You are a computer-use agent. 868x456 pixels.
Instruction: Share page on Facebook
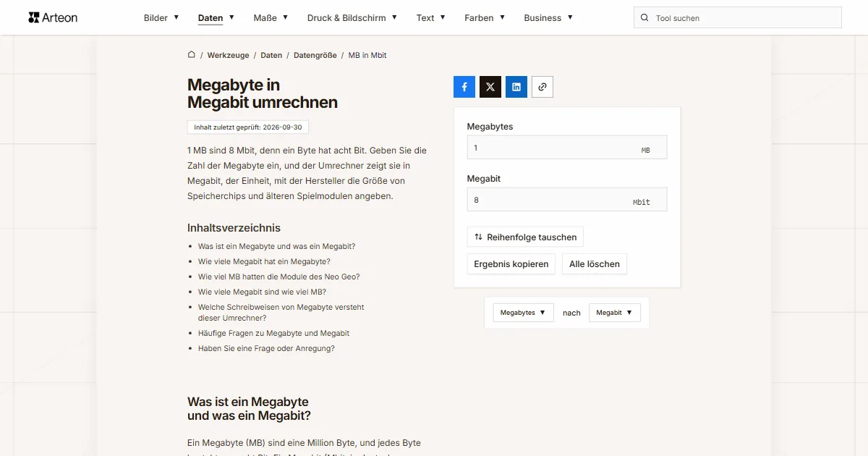pyautogui.click(x=464, y=87)
